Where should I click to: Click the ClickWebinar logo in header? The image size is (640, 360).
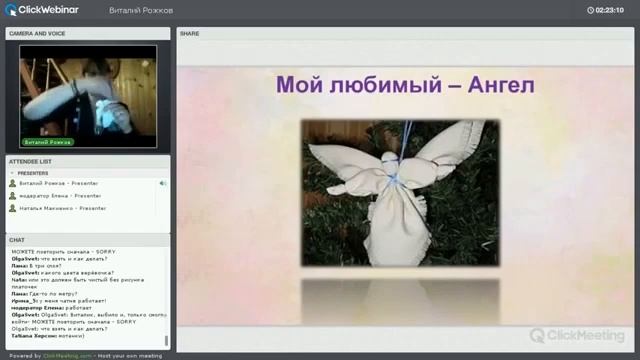point(42,10)
